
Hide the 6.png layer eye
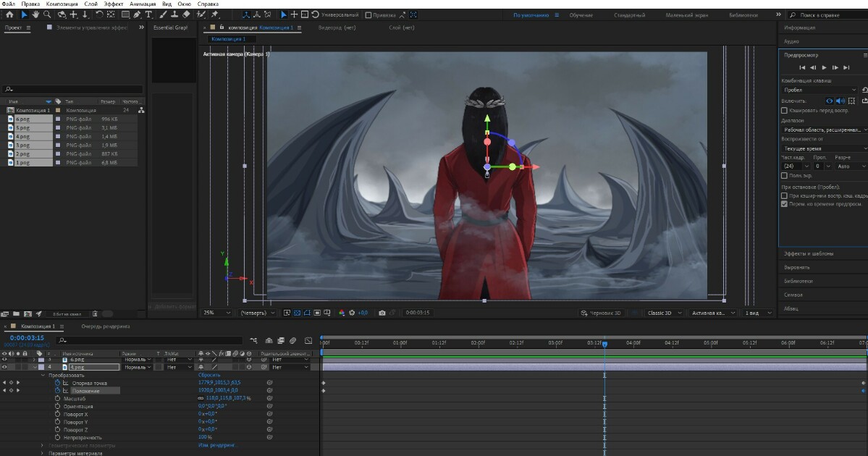pyautogui.click(x=4, y=360)
